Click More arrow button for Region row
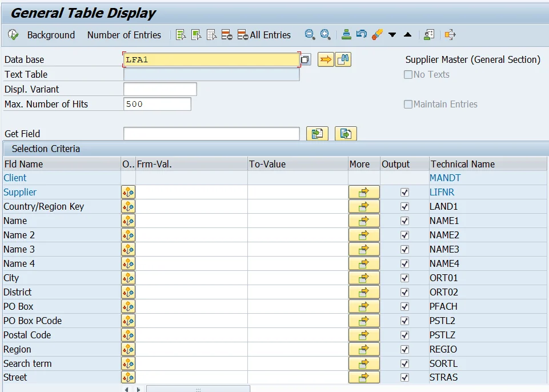Image resolution: width=549 pixels, height=392 pixels. point(364,350)
